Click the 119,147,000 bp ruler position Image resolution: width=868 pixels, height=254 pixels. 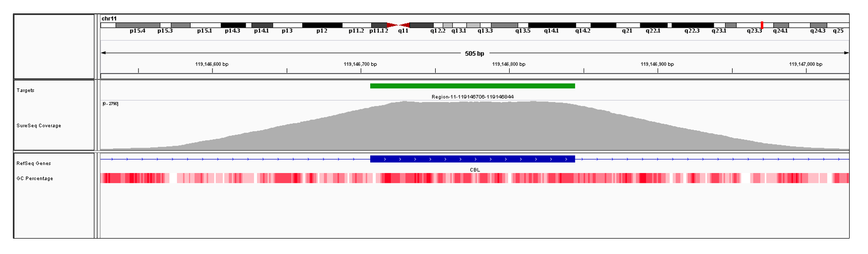tap(805, 64)
